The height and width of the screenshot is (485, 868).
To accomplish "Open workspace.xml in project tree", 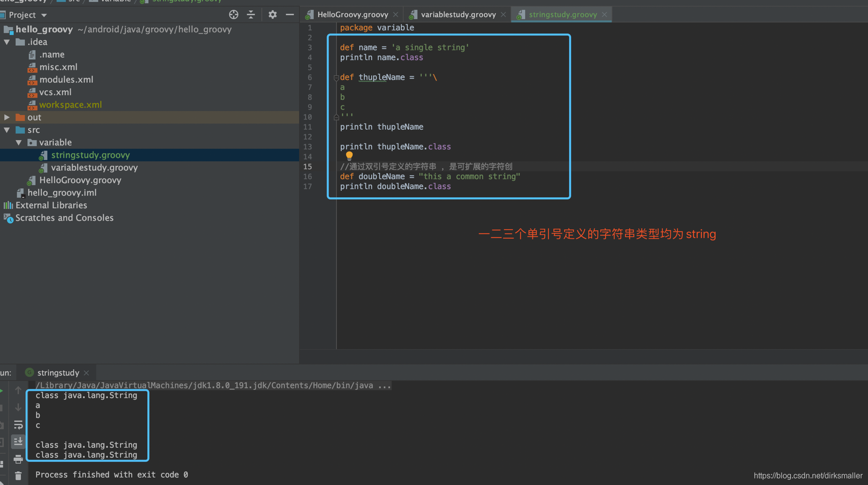I will point(70,105).
